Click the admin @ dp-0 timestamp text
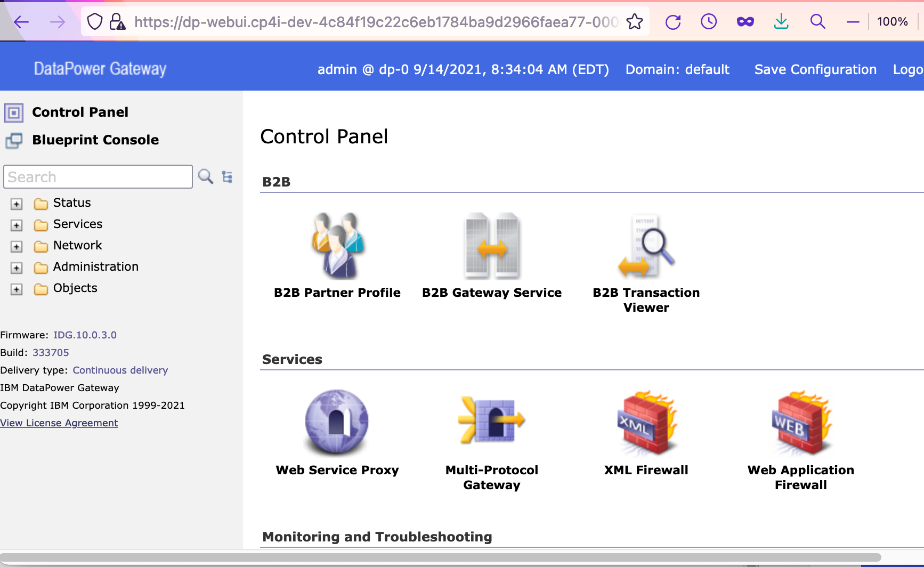This screenshot has width=924, height=567. pos(463,70)
